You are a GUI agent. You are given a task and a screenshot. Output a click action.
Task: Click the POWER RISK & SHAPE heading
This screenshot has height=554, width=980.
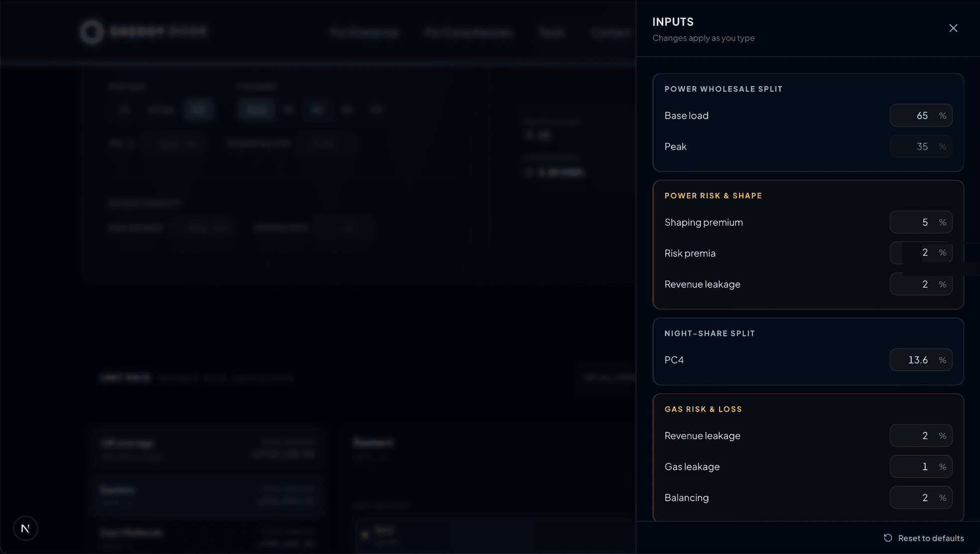coord(713,196)
